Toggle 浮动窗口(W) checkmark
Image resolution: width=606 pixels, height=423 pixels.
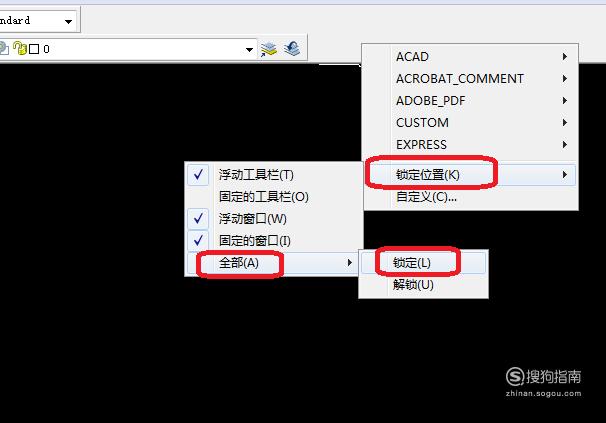tap(198, 219)
